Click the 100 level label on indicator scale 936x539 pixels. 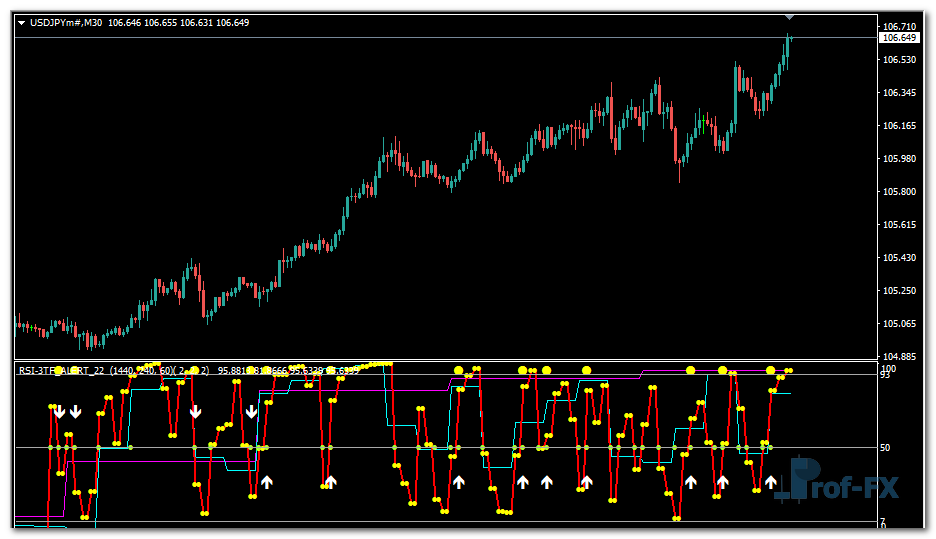click(x=887, y=369)
